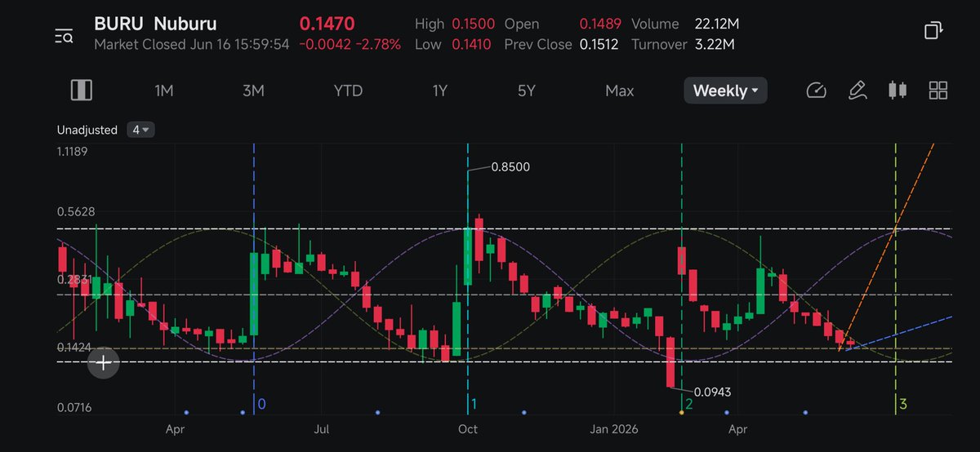Screen dimensions: 980x452
Task: Choose the Max range
Action: click(620, 91)
